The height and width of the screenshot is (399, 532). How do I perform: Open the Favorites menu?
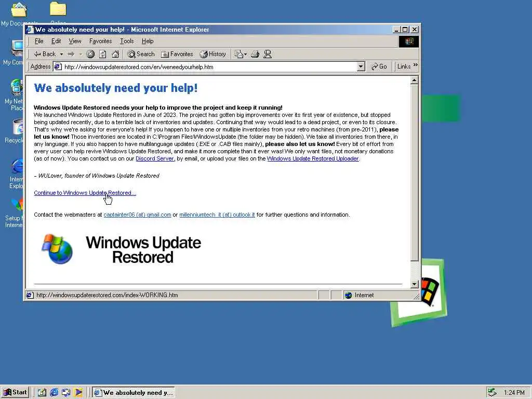coord(100,41)
